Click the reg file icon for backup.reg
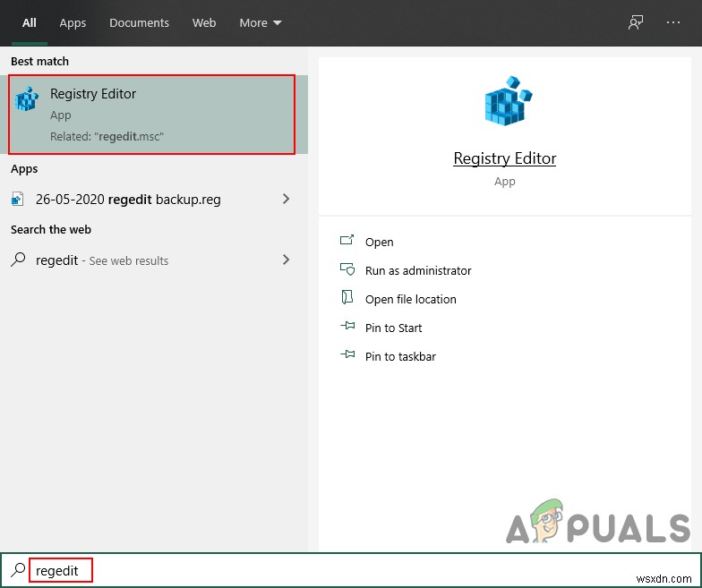Screen dimensions: 702x588 [x=17, y=199]
